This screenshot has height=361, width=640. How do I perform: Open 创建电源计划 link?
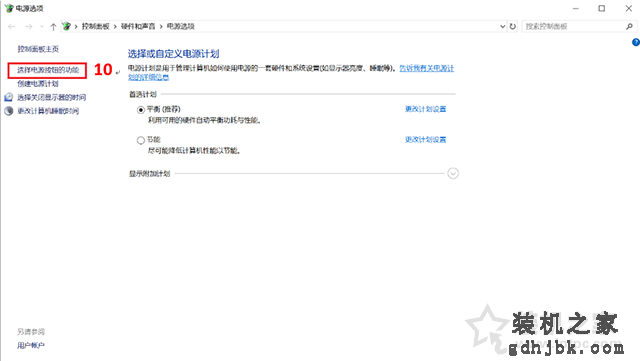point(38,84)
